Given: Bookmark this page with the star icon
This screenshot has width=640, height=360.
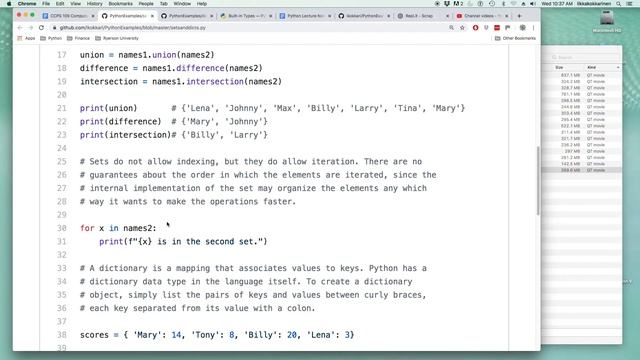Looking at the screenshot, I should click(x=462, y=28).
